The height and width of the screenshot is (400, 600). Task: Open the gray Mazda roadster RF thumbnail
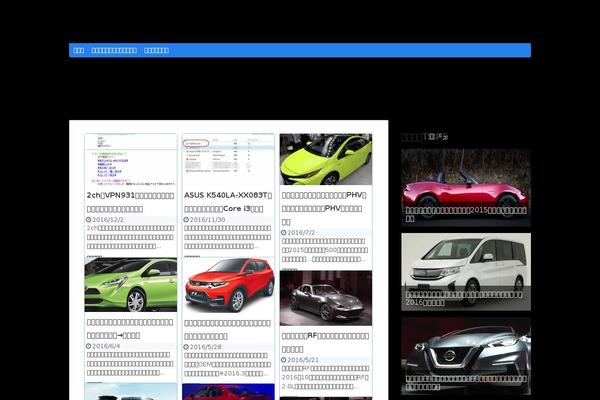tap(325, 298)
